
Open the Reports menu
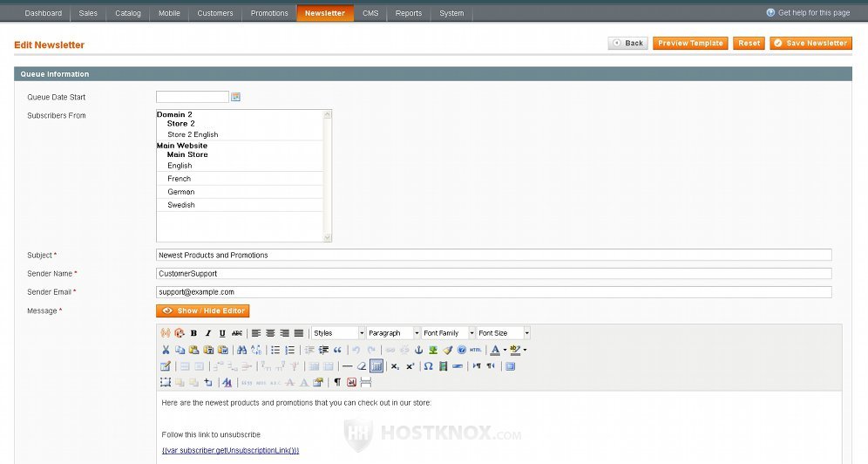[x=409, y=13]
